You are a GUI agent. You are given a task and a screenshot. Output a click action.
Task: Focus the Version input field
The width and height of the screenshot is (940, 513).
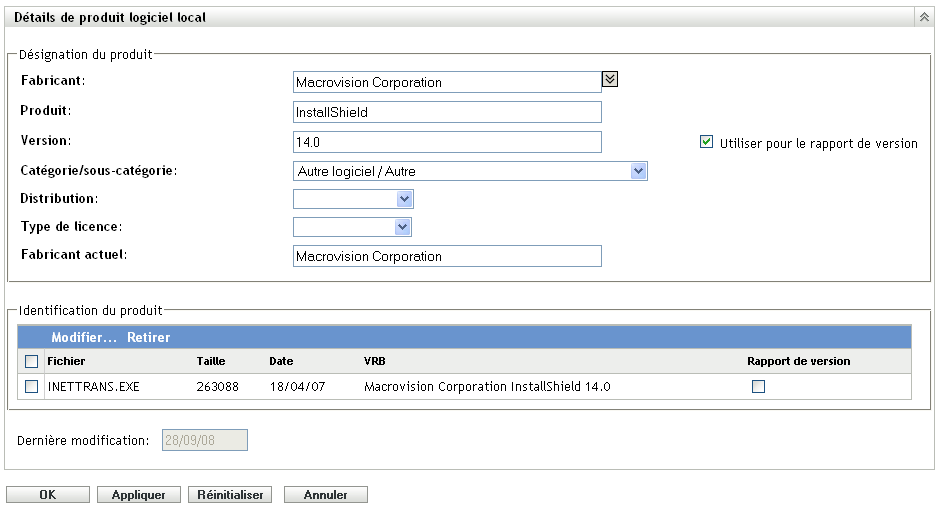pos(447,142)
